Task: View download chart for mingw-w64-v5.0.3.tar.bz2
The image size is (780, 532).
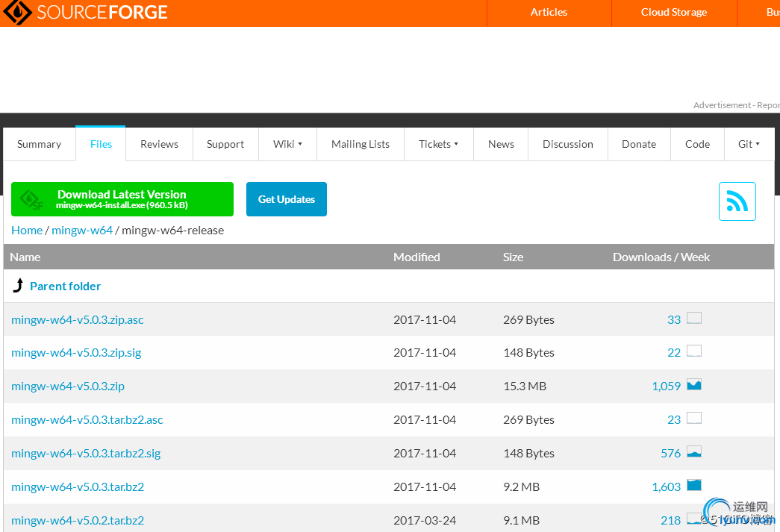Action: pos(694,485)
